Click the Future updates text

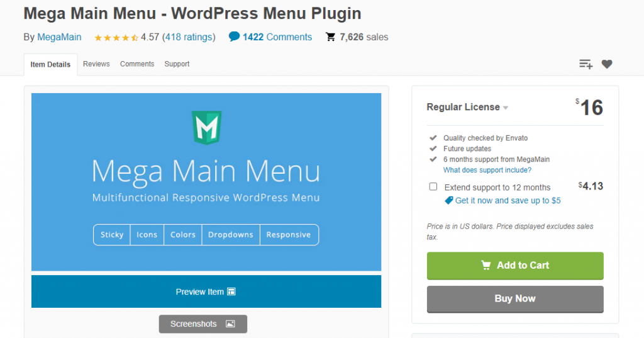coord(467,149)
